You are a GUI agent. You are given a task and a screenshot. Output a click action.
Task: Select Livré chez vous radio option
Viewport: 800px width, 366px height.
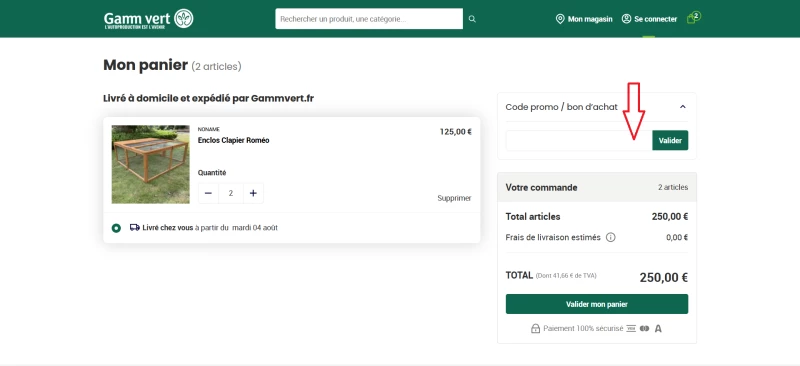click(x=116, y=228)
